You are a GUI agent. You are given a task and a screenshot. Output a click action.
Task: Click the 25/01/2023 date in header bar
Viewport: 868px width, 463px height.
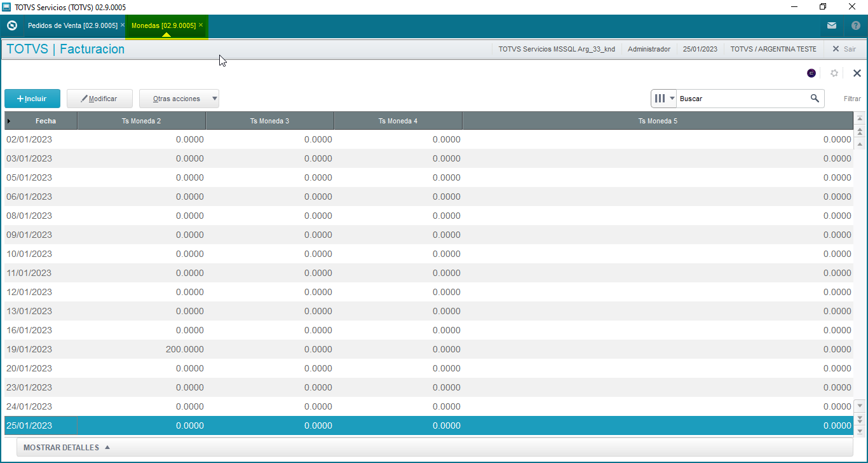700,49
